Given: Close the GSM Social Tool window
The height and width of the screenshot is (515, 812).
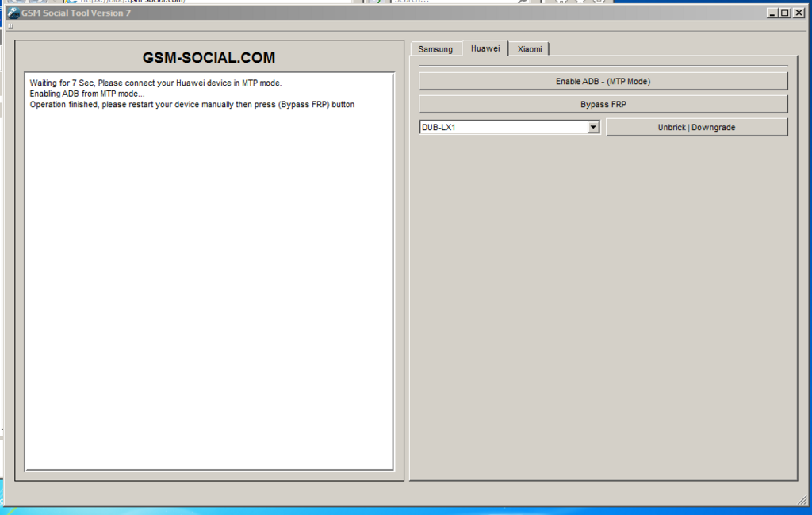Looking at the screenshot, I should click(799, 13).
